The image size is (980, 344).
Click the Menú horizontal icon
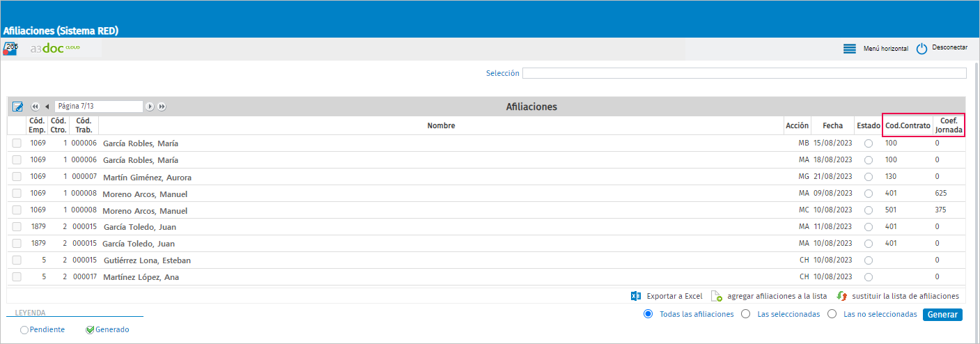point(849,49)
